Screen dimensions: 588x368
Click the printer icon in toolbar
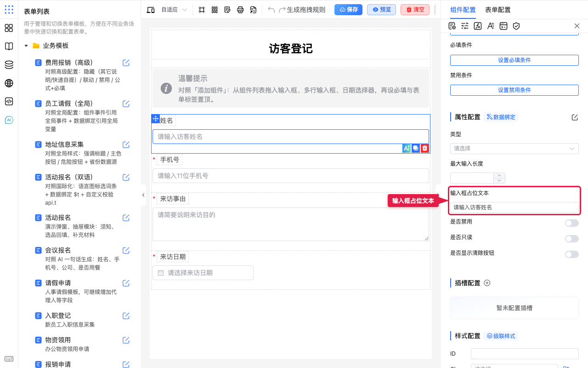(240, 10)
